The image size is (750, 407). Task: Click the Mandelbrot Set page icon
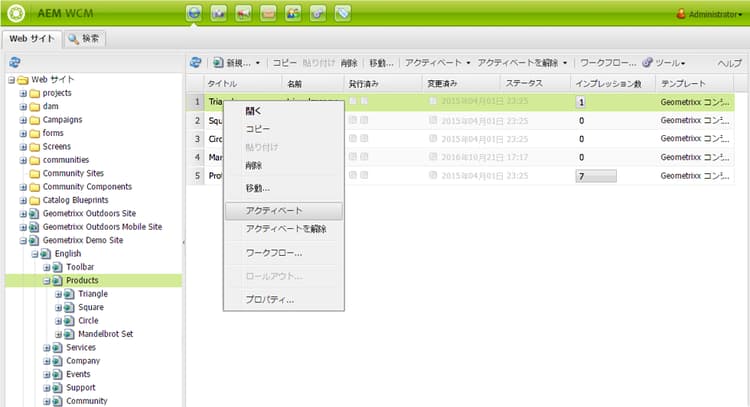pos(69,334)
